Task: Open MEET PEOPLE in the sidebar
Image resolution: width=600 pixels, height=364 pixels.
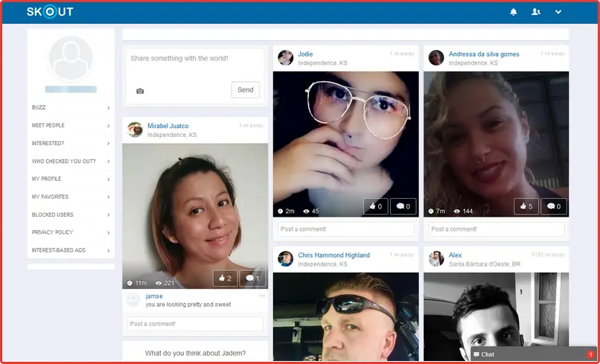Action: (71, 126)
